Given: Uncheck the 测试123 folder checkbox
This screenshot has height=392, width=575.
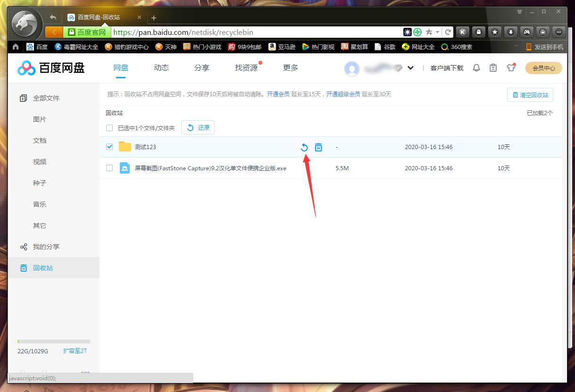Looking at the screenshot, I should coord(109,147).
